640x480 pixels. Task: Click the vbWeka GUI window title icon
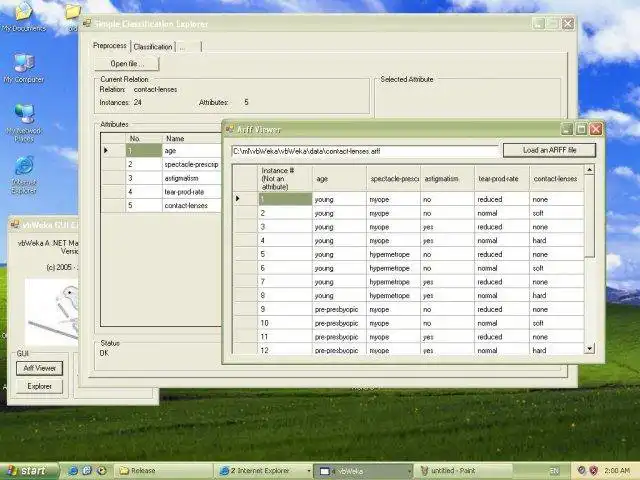pyautogui.click(x=15, y=224)
